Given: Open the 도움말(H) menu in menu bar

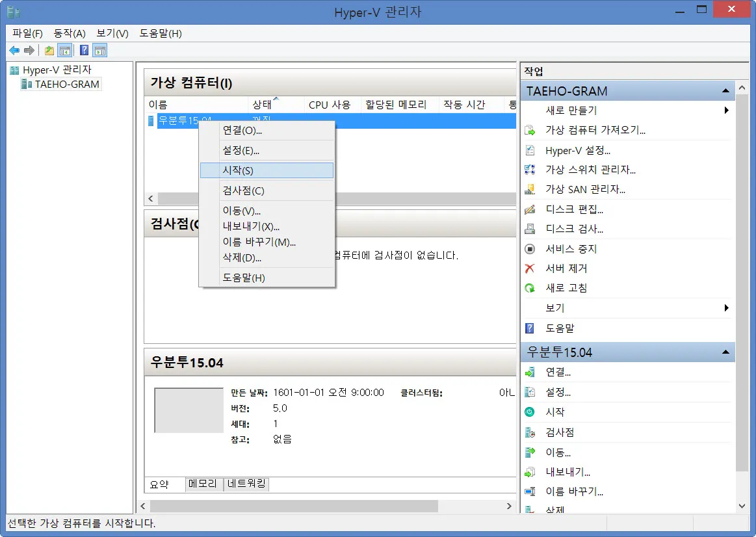Looking at the screenshot, I should click(x=161, y=33).
